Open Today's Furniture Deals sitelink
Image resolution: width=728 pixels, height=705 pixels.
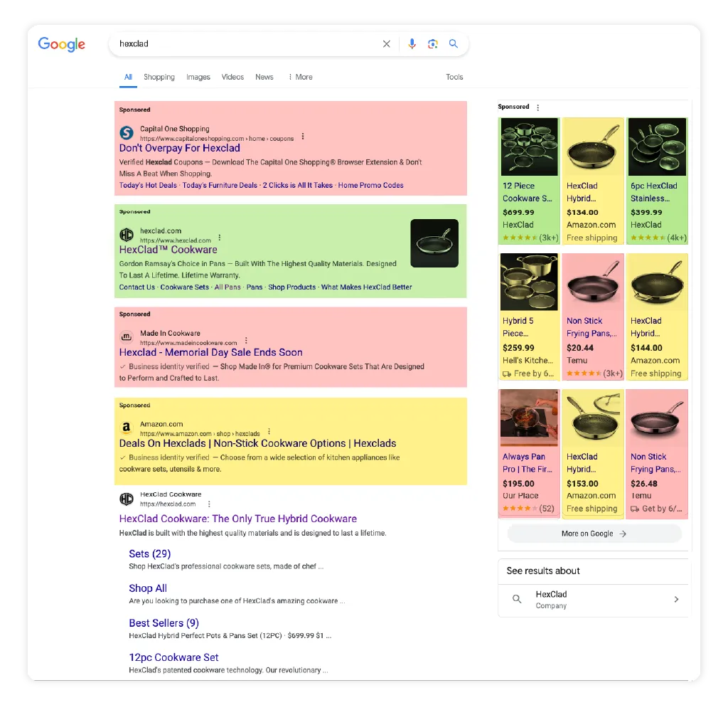[x=220, y=186]
